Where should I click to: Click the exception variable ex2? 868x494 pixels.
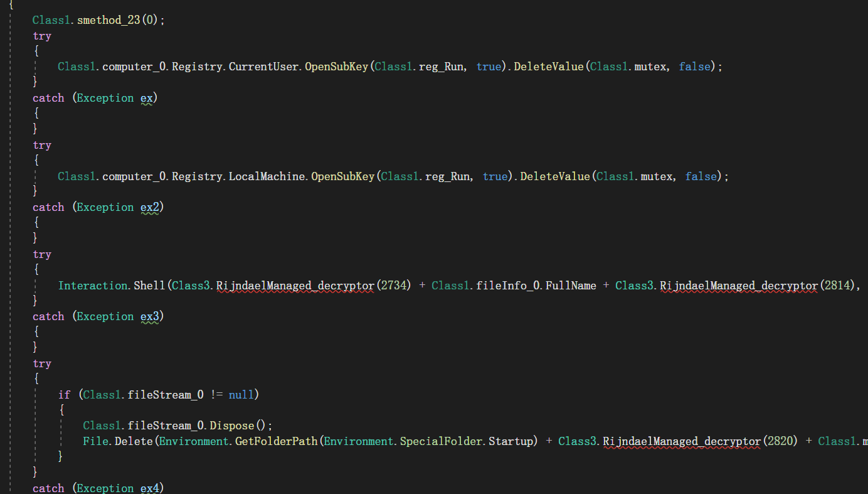[x=149, y=207]
